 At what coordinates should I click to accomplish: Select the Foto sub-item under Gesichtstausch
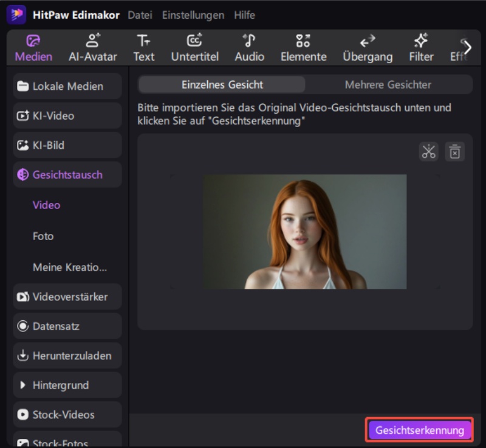pos(43,236)
